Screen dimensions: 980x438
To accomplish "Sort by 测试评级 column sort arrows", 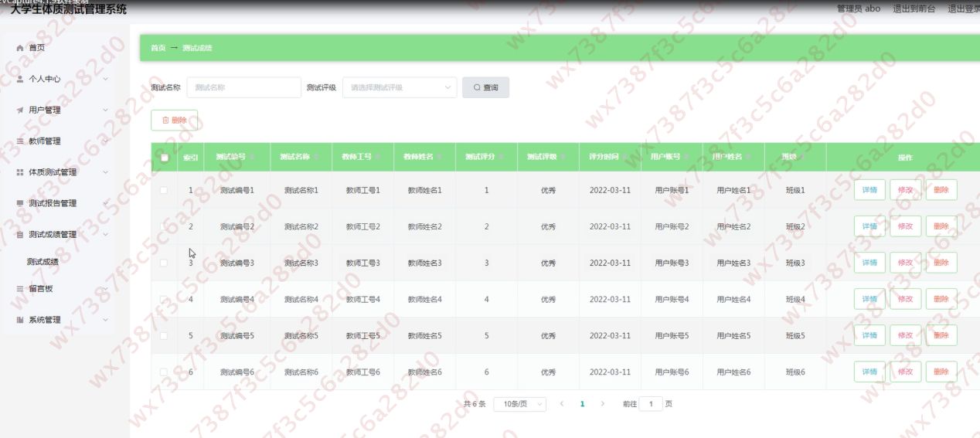I will (x=564, y=157).
